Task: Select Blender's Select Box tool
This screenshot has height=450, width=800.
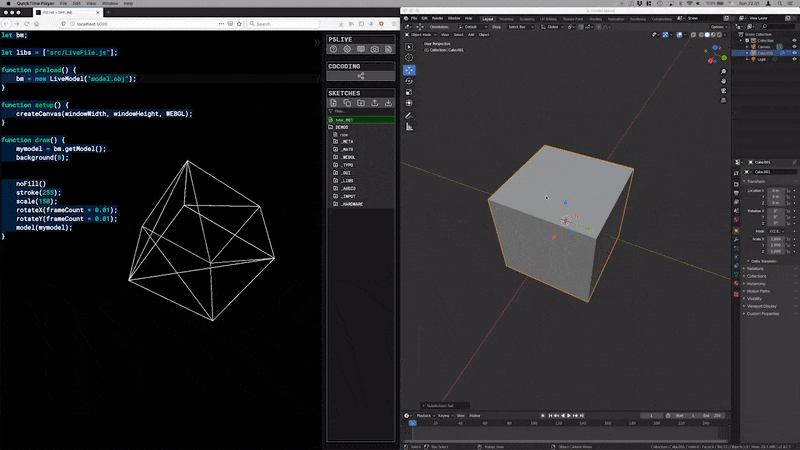Action: (x=409, y=47)
